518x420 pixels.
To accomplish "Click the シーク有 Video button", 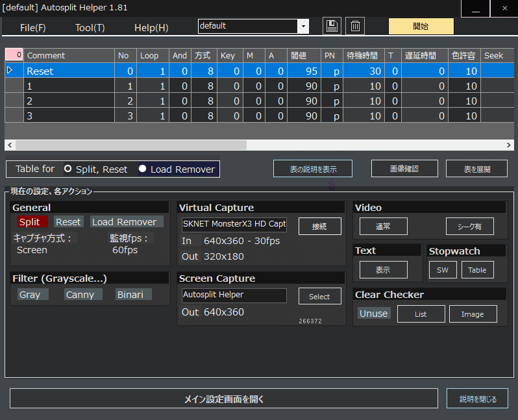I will click(x=470, y=227).
